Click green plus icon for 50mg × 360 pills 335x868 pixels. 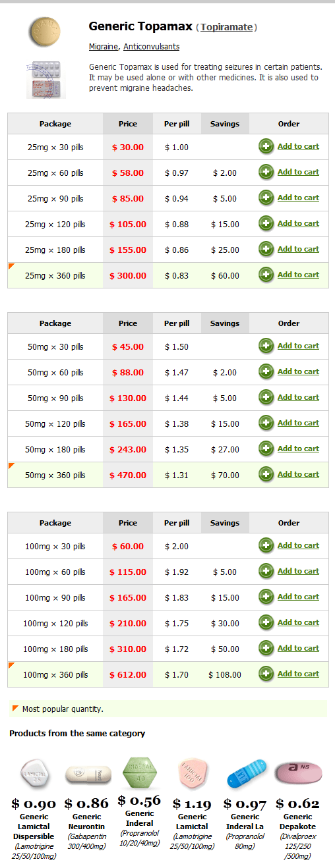pyautogui.click(x=266, y=475)
